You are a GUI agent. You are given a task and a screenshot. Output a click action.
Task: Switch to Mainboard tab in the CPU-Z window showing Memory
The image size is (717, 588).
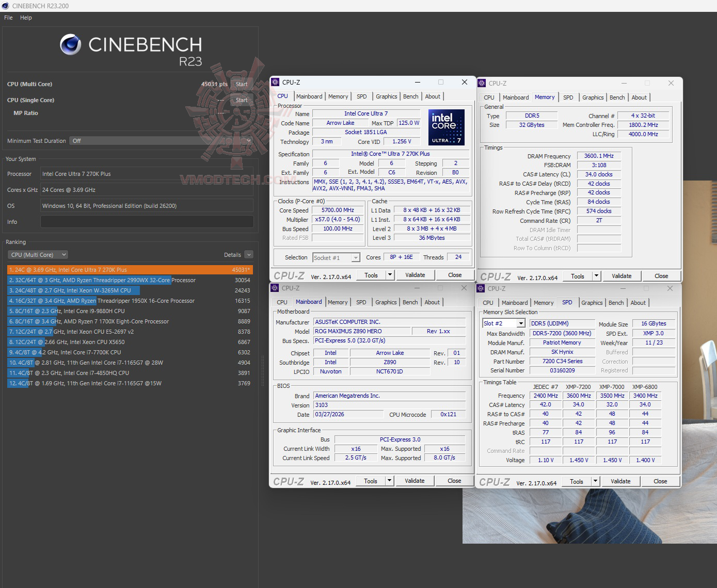tap(516, 97)
